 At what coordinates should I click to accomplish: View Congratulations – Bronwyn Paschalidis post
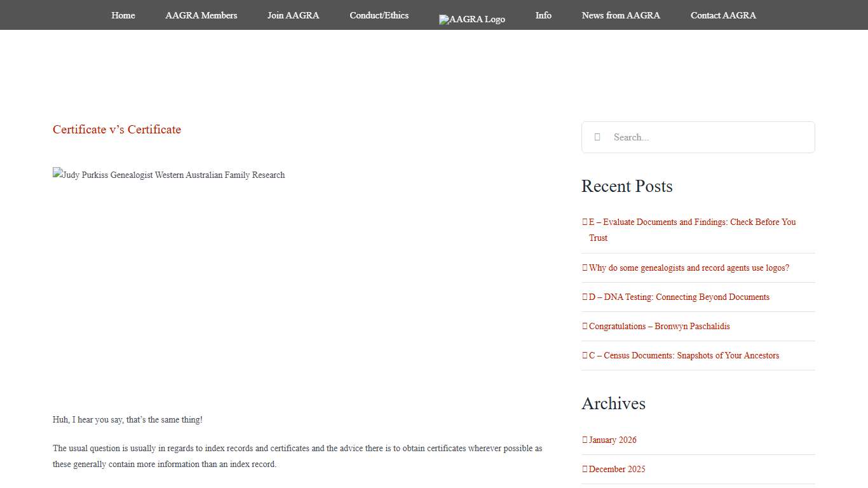tap(659, 327)
